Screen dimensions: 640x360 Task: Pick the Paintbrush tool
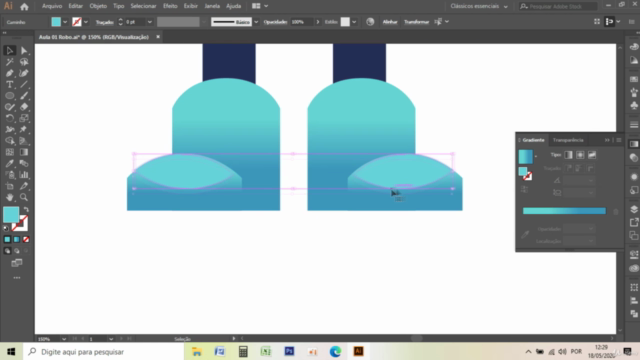pyautogui.click(x=24, y=96)
